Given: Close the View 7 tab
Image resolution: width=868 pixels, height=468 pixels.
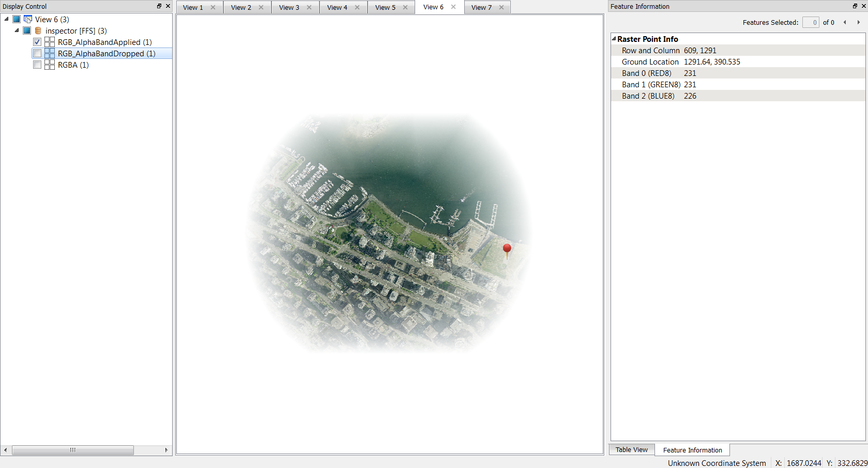Looking at the screenshot, I should point(501,7).
